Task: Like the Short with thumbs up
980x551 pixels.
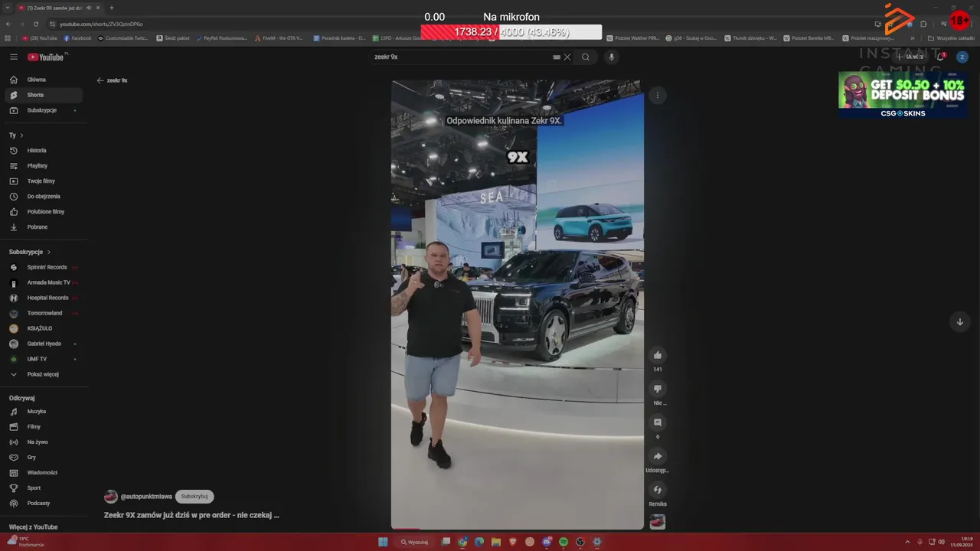Action: tap(658, 355)
